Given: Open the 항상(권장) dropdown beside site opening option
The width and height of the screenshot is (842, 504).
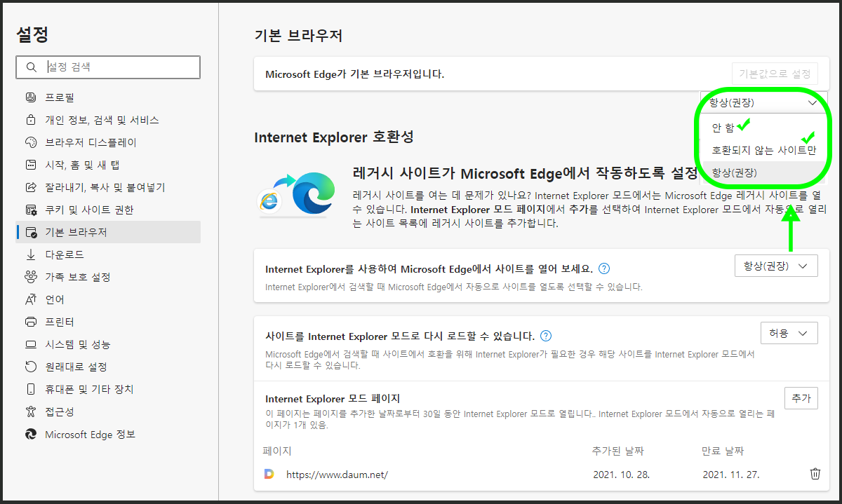Looking at the screenshot, I should pyautogui.click(x=775, y=266).
